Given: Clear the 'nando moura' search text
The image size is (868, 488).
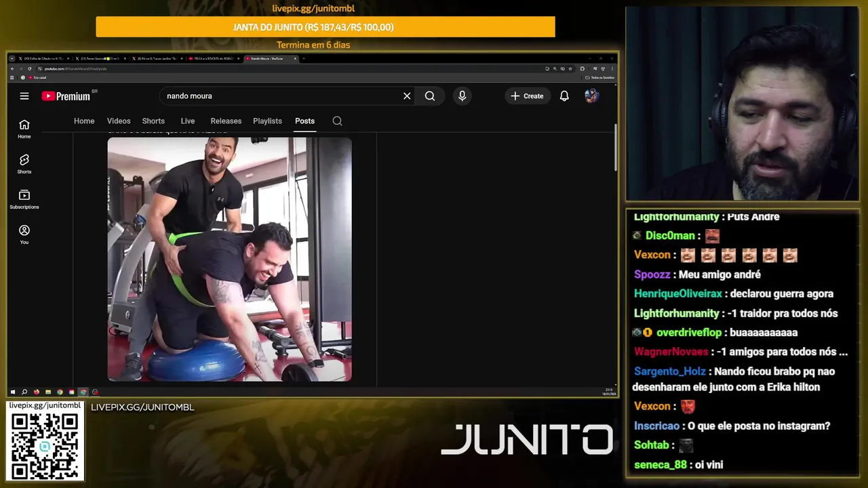Looking at the screenshot, I should pyautogui.click(x=407, y=96).
